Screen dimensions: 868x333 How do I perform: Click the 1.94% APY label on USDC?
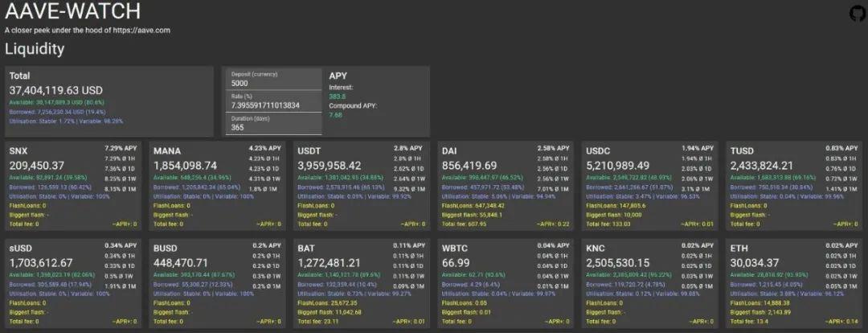[x=698, y=149]
